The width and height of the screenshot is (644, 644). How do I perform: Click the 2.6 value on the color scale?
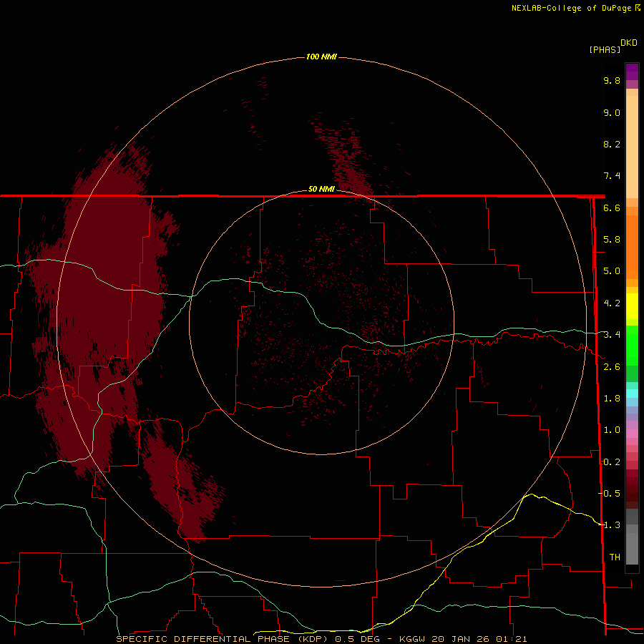(612, 367)
